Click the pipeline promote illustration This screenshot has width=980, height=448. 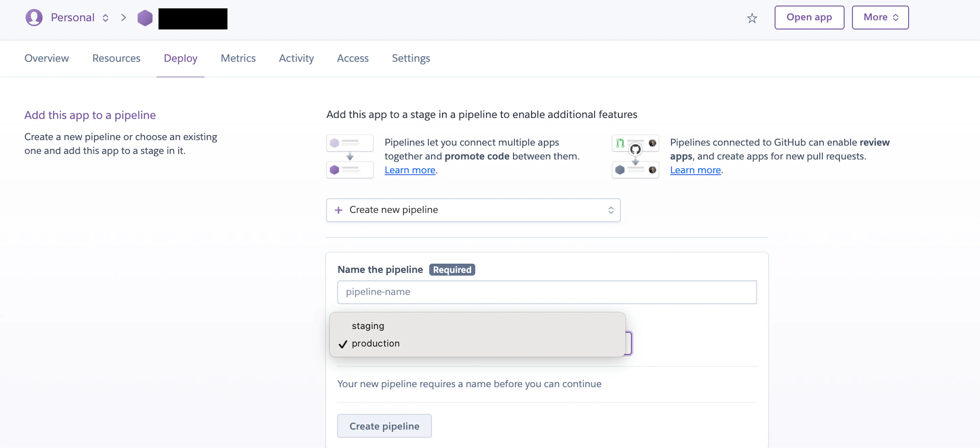coord(350,156)
